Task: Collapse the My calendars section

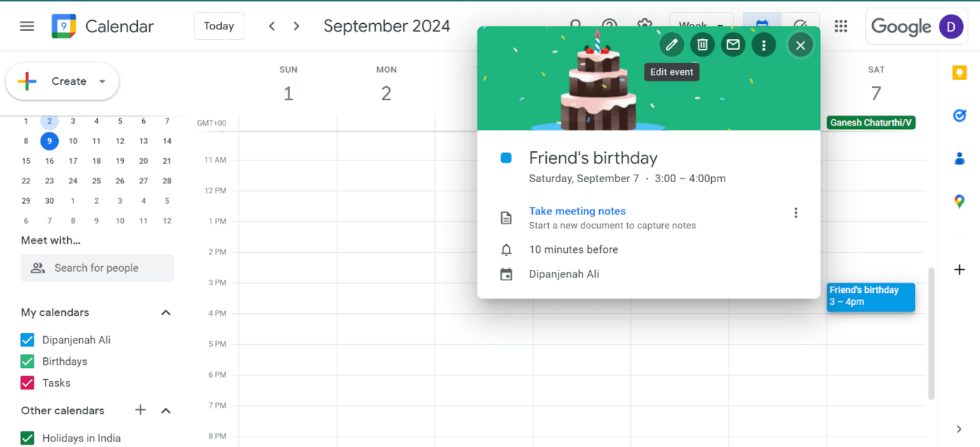Action: [166, 312]
